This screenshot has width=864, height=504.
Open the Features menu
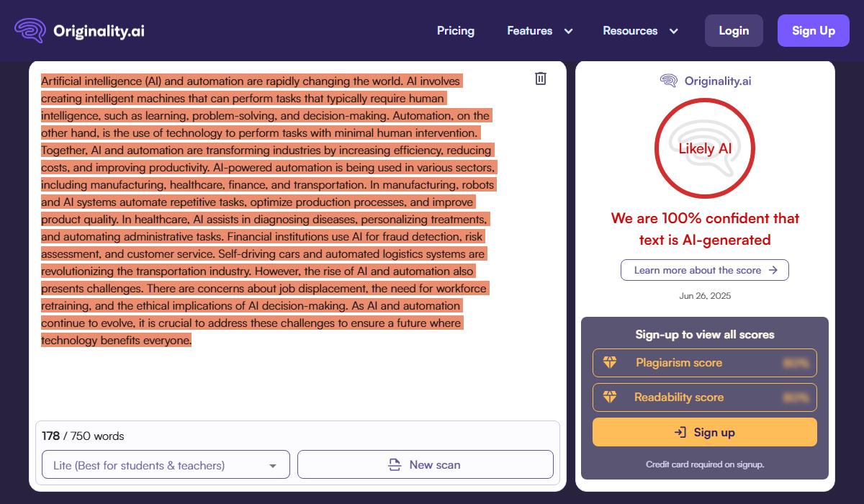530,31
